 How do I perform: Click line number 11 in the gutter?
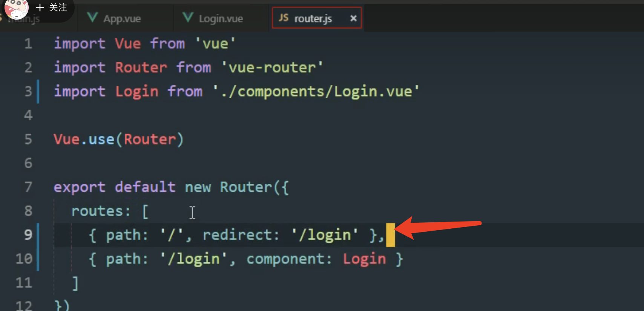[24, 282]
